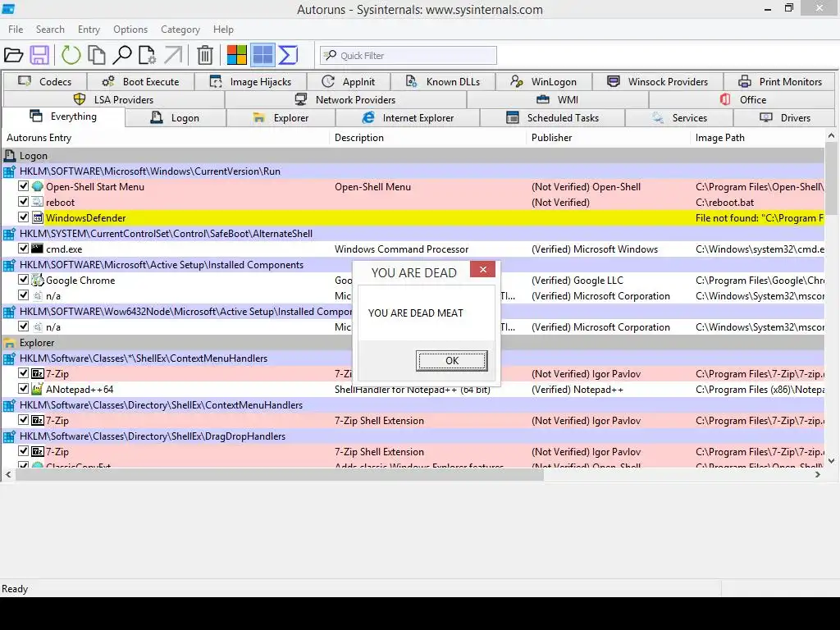The image size is (840, 630).
Task: Uncheck n/a checkbox under Wow6432Node Active Setup
Action: (23, 326)
